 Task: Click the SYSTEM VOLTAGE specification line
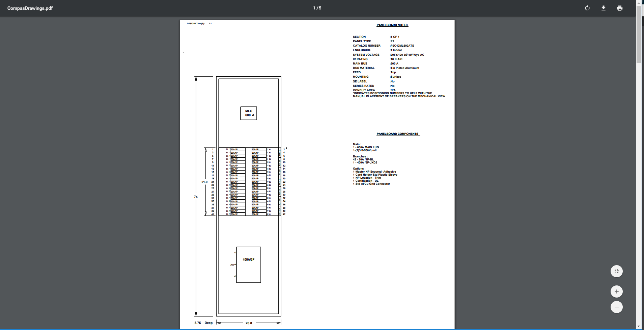coord(388,54)
